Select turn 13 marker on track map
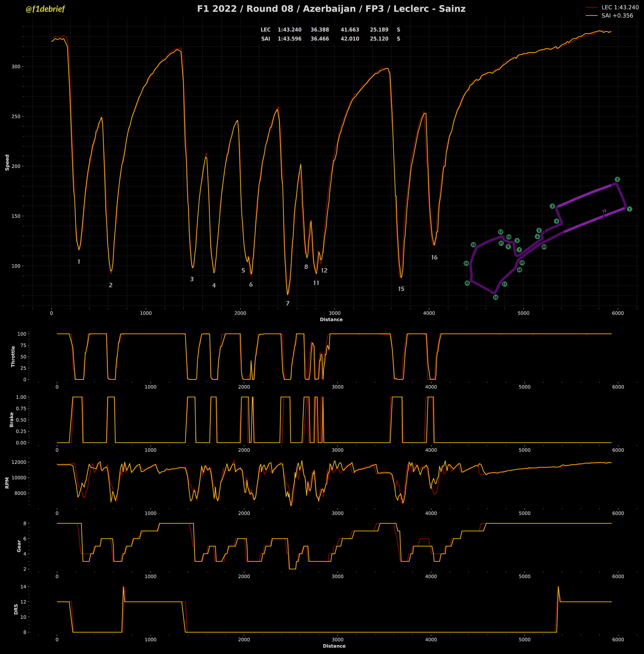The image size is (644, 654). 473,245
